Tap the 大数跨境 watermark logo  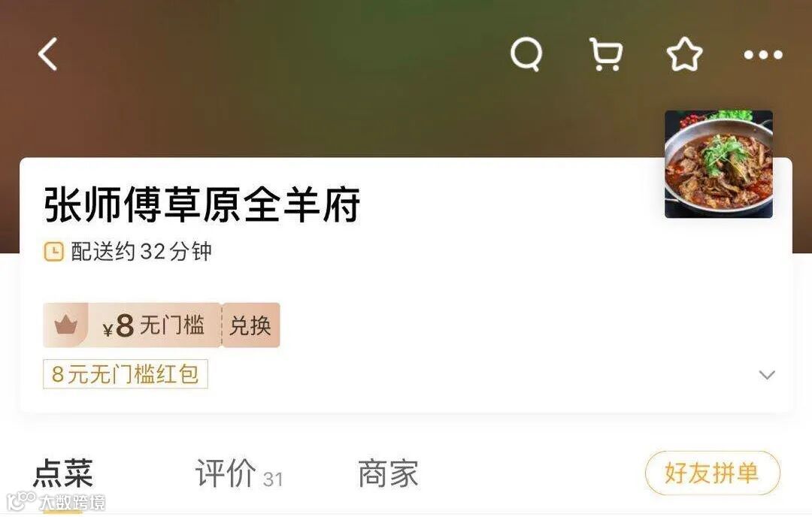[x=56, y=501]
